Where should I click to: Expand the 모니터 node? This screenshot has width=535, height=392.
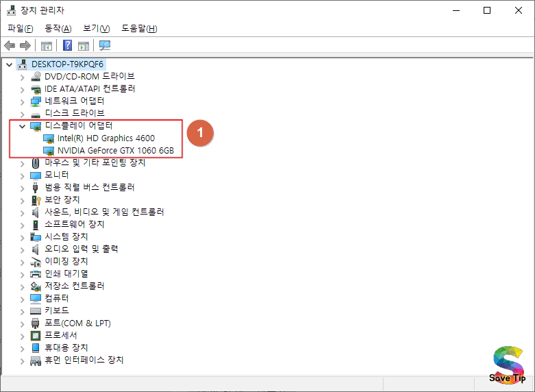tap(23, 176)
